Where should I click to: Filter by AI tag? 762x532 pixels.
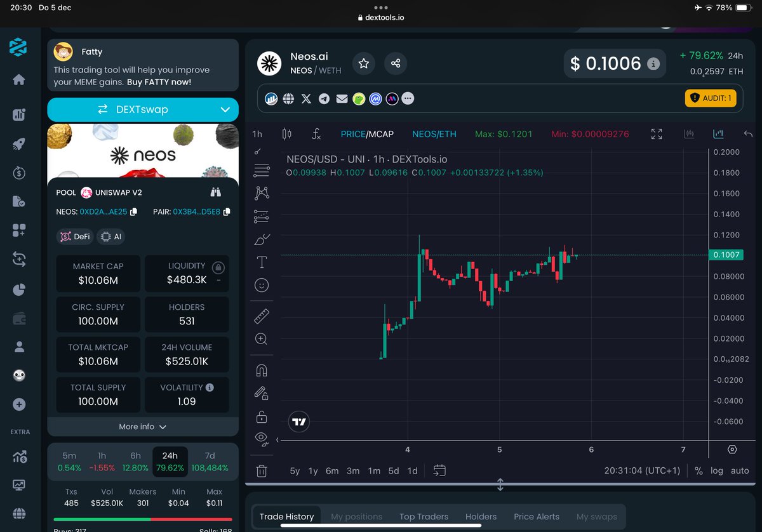click(110, 237)
